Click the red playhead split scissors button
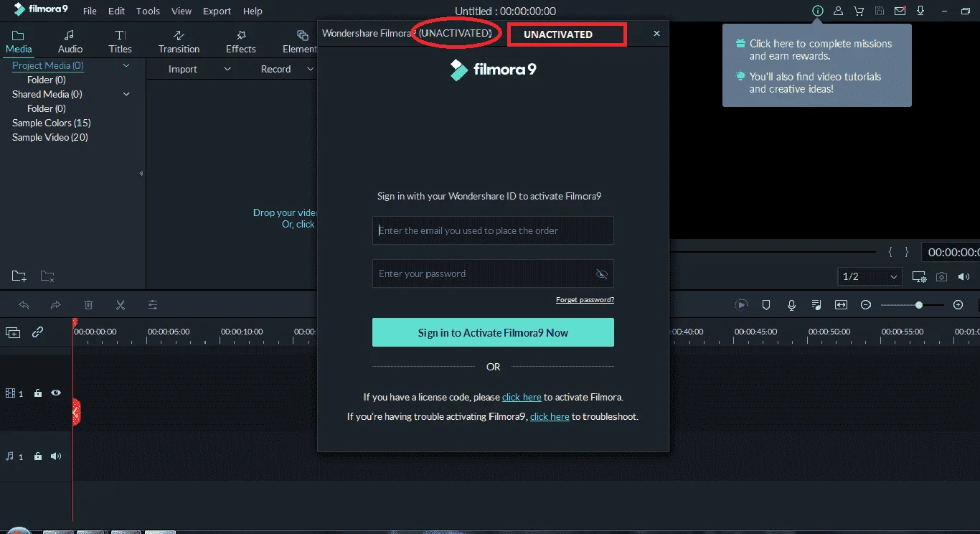This screenshot has height=534, width=980. (75, 412)
